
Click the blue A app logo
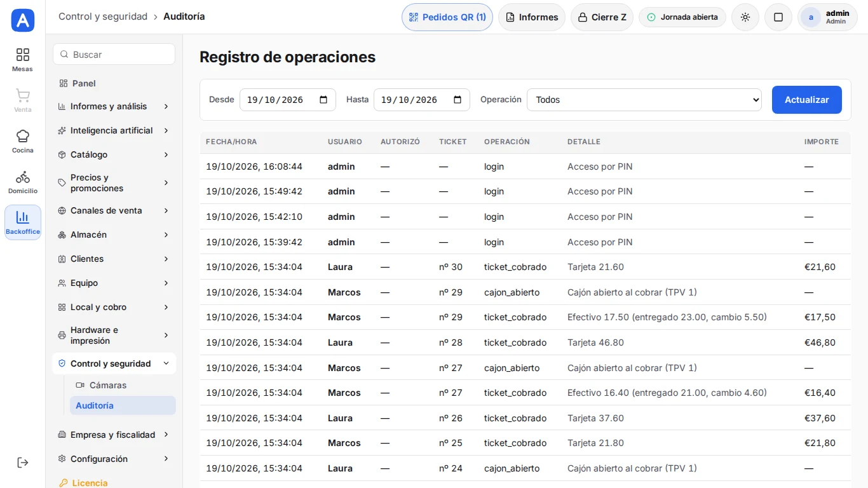(23, 20)
